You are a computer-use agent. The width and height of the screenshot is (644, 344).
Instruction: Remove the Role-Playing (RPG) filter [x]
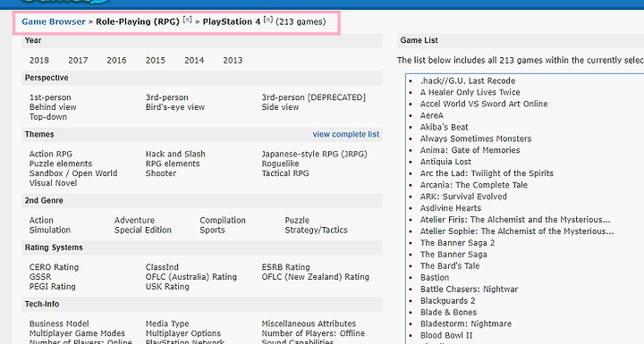click(x=187, y=20)
